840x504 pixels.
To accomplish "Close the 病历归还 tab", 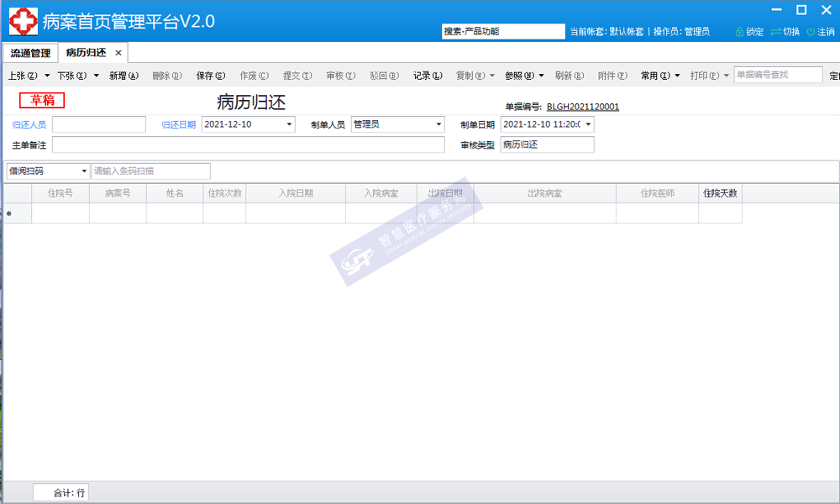I will click(x=118, y=53).
